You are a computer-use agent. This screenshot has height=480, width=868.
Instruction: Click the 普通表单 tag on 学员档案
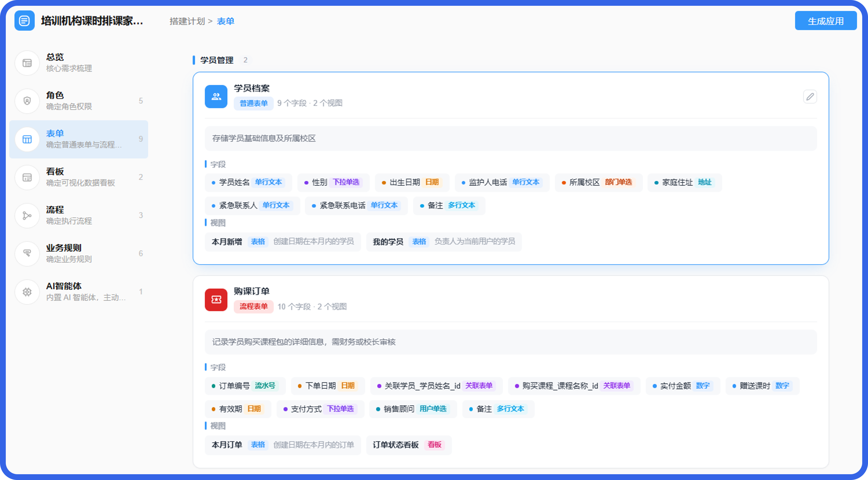(x=253, y=103)
